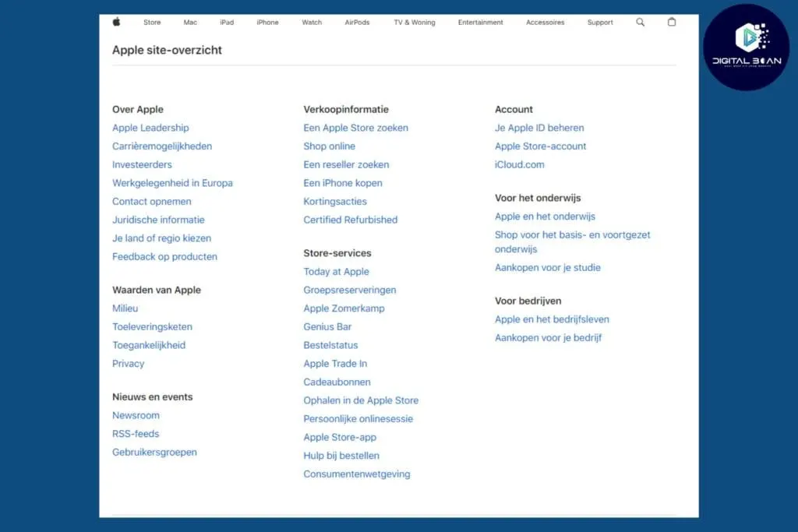798x532 pixels.
Task: Follow the Carrièremogelijkheden link
Action: click(x=162, y=146)
